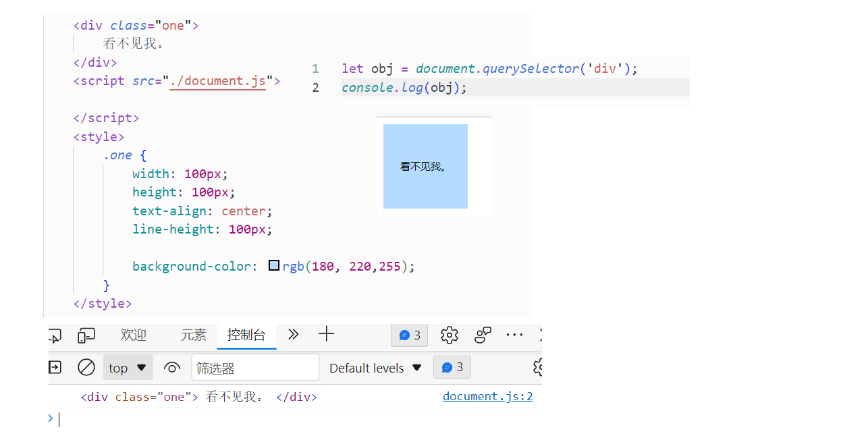Click the text-align: center declaration

point(202,211)
